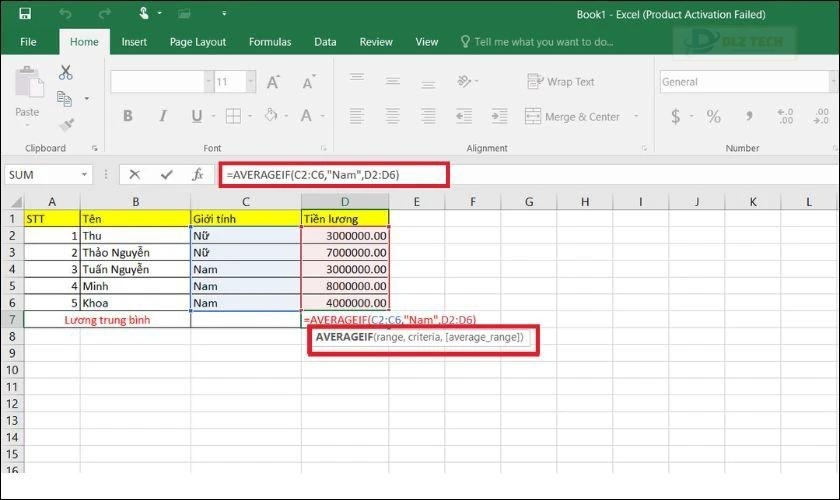Viewport: 840px width, 500px height.
Task: Switch to the Page Layout tab
Action: pos(198,42)
